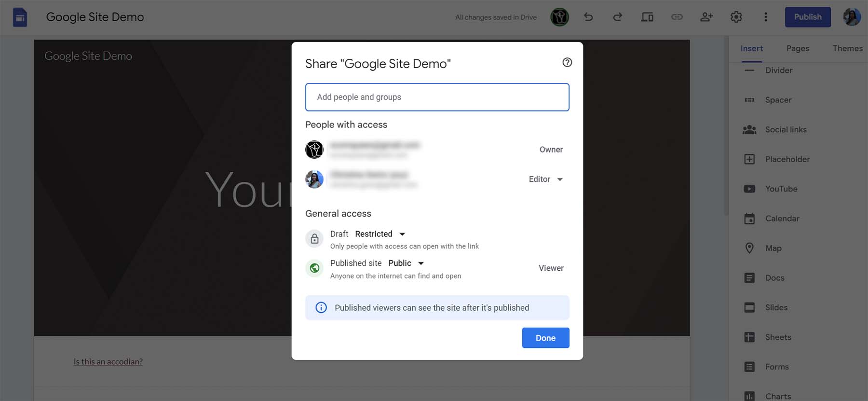868x401 pixels.
Task: Click the Add people and groups field
Action: [x=437, y=97]
